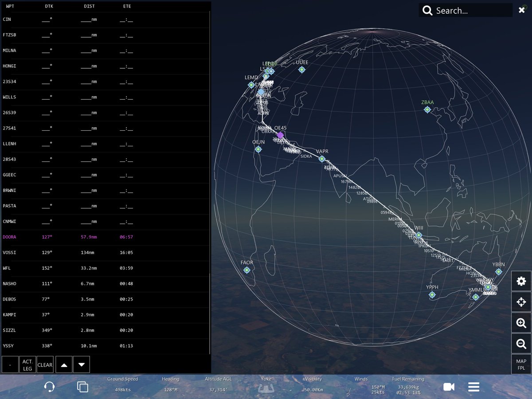Click the search magnifier icon
This screenshot has width=532, height=399.
tap(427, 11)
